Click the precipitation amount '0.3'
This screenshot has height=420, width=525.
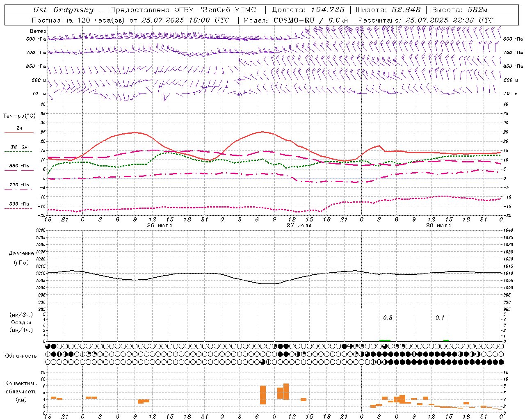pos(388,318)
